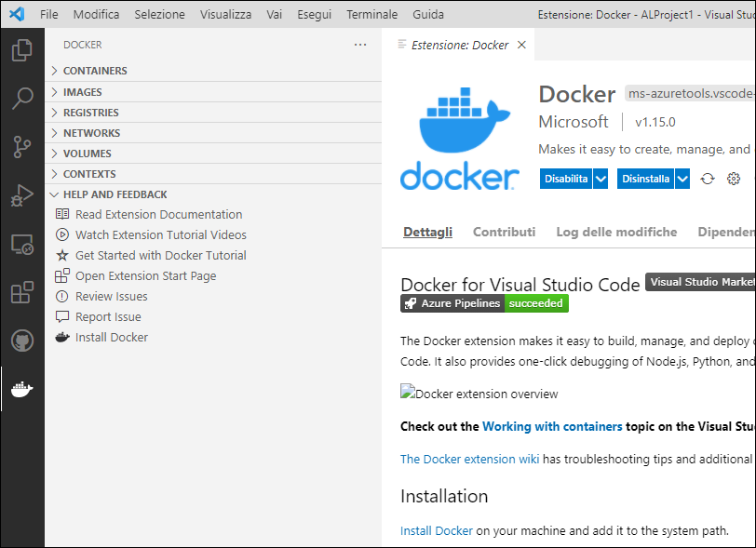The width and height of the screenshot is (756, 548).
Task: Open the Working with containers link
Action: (552, 426)
